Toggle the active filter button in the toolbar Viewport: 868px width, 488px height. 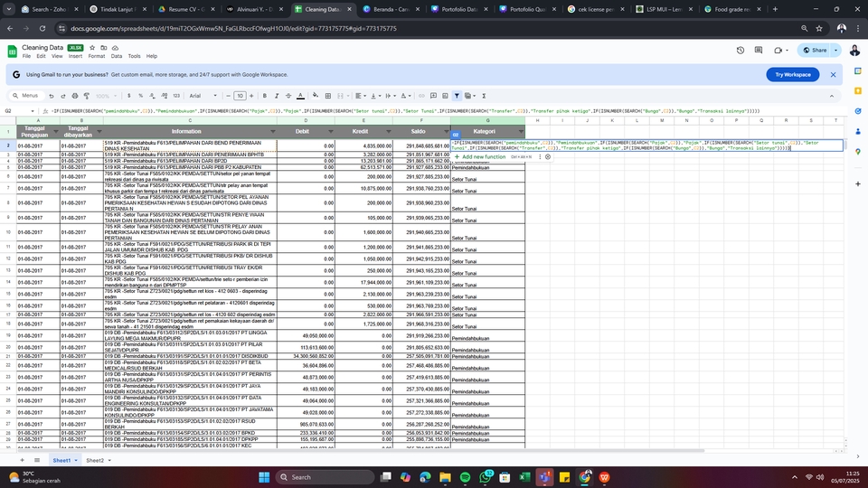pos(457,95)
